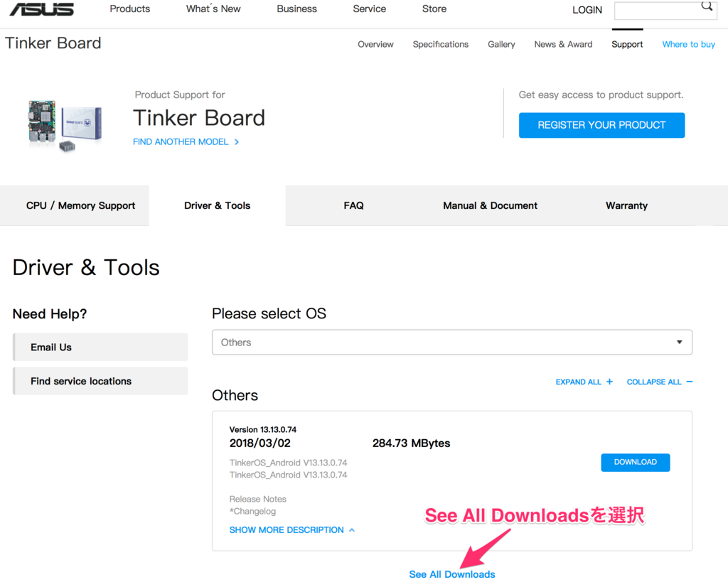Click Find service locations button
Screen dimensions: 728x582
(x=100, y=381)
